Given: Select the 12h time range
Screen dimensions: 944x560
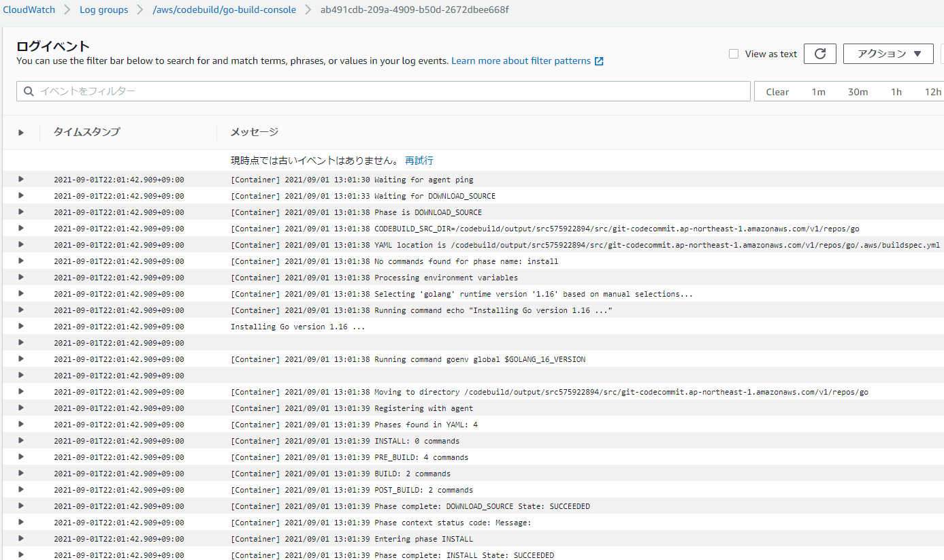Looking at the screenshot, I should (933, 92).
